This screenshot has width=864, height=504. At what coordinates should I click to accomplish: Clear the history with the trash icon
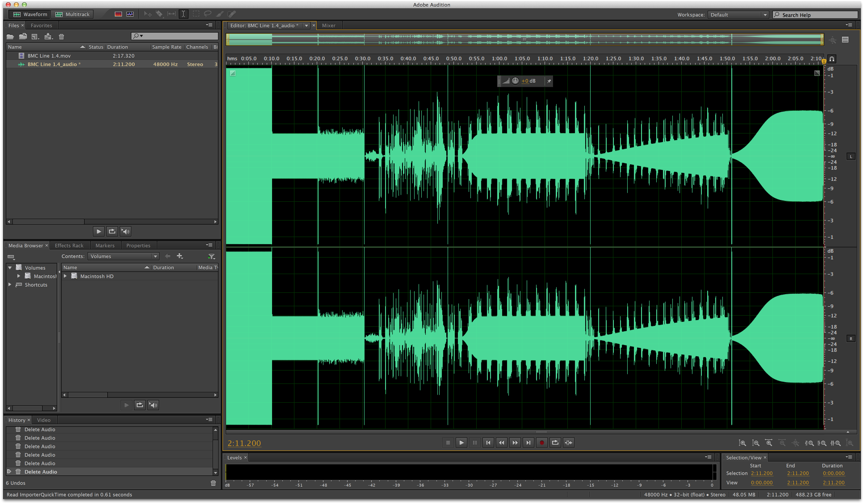[213, 483]
